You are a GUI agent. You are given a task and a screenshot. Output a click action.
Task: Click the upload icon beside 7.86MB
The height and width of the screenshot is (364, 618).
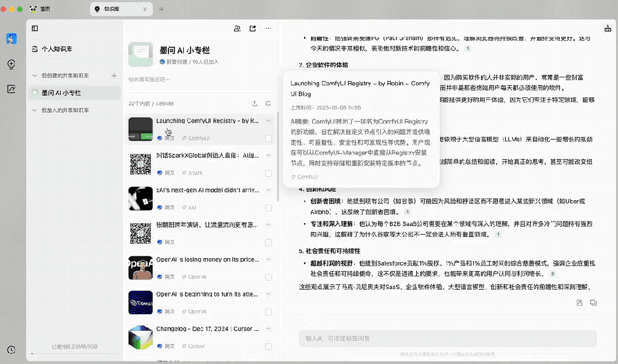click(255, 104)
